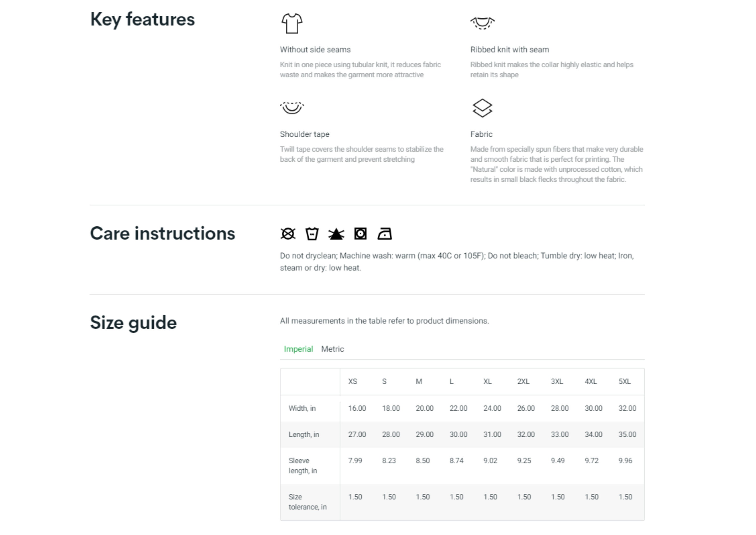Click the Care instructions heading
Screen dimensions: 756x535
point(163,233)
